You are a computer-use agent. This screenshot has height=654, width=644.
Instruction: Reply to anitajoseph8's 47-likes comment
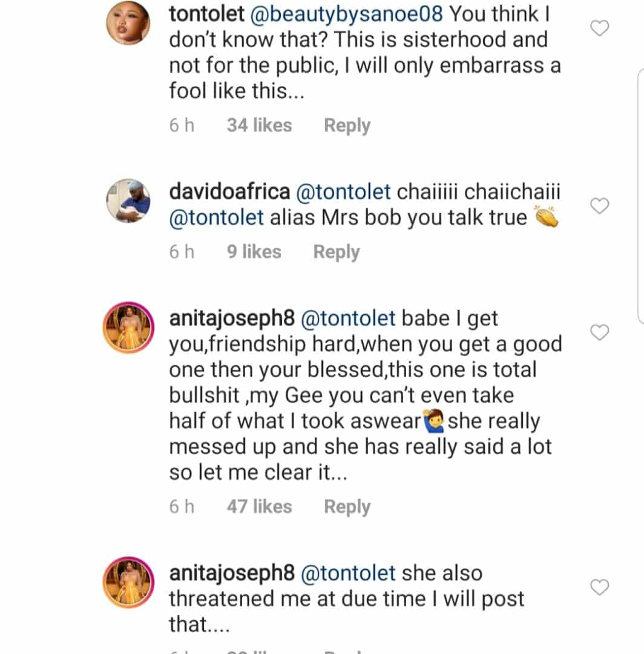pos(347,507)
